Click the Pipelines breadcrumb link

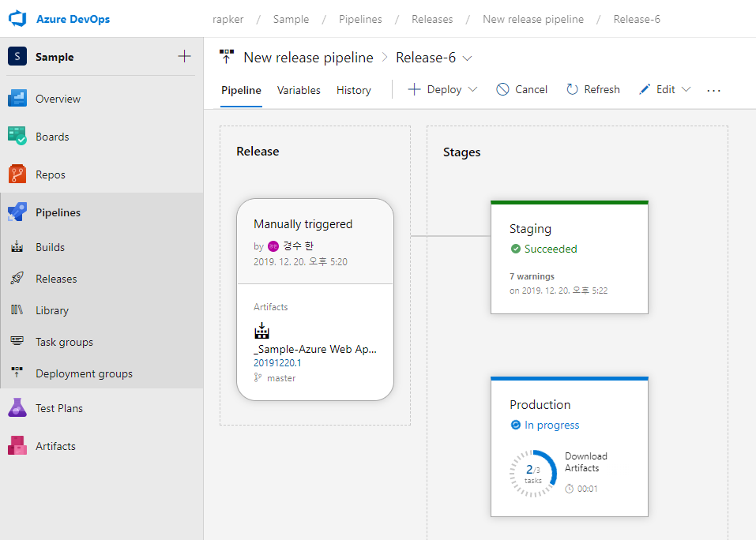point(360,19)
